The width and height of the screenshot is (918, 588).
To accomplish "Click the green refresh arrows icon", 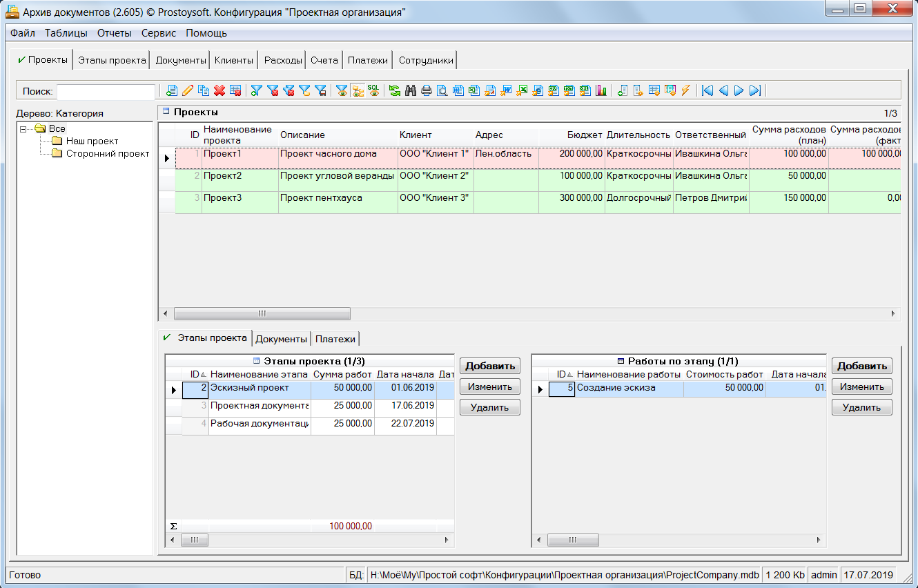I will click(395, 90).
